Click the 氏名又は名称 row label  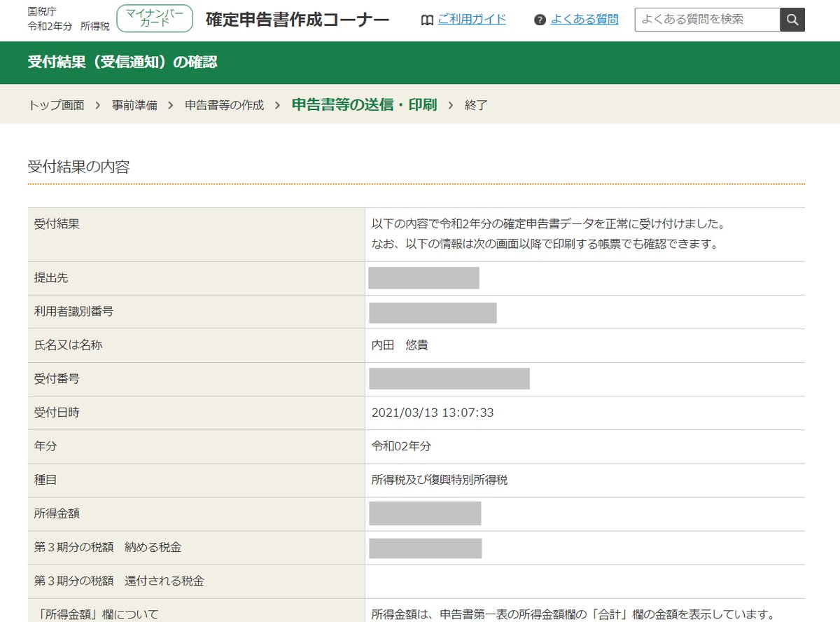pos(68,345)
